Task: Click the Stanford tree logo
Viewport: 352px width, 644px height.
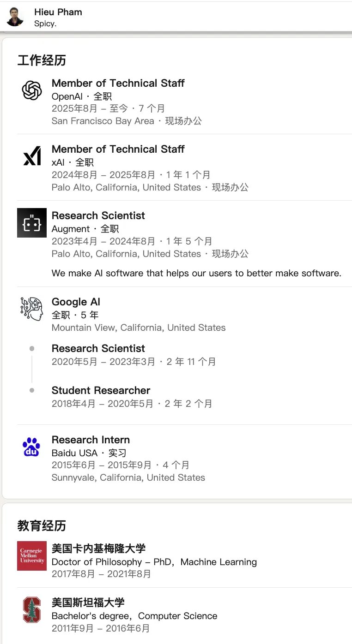Action: 32,610
